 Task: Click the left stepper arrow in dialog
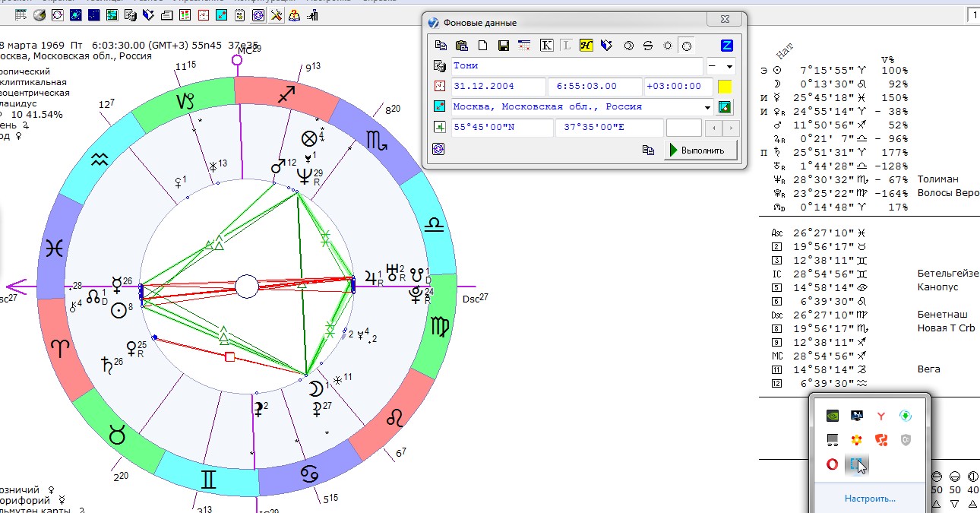[x=713, y=128]
